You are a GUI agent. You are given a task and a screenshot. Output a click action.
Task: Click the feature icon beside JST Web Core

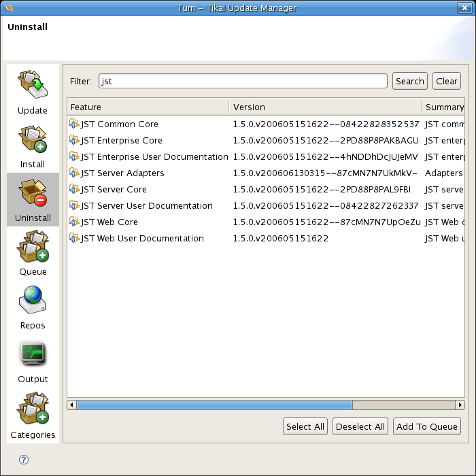(73, 222)
